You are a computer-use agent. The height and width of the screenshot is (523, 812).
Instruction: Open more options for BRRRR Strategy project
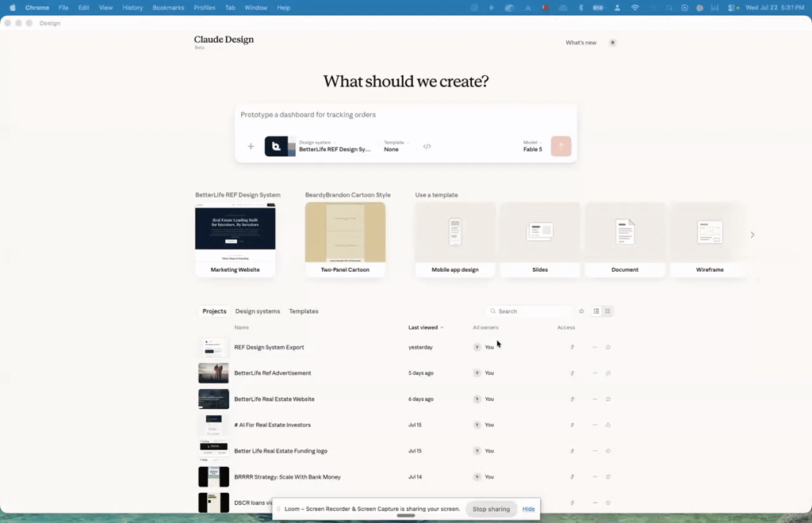[x=595, y=476]
